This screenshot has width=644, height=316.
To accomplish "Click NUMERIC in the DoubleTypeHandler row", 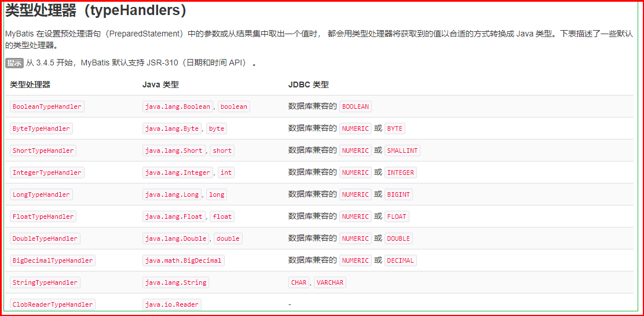I will pyautogui.click(x=356, y=238).
